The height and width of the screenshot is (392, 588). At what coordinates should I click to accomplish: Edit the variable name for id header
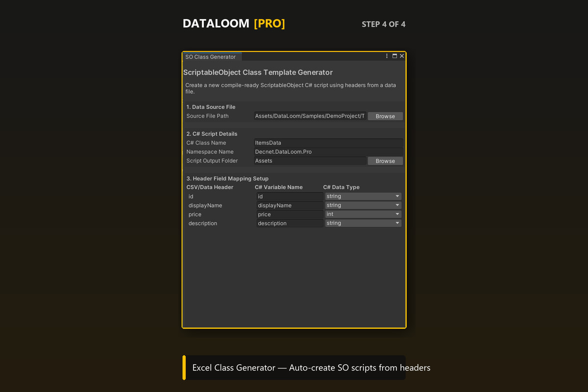point(290,196)
